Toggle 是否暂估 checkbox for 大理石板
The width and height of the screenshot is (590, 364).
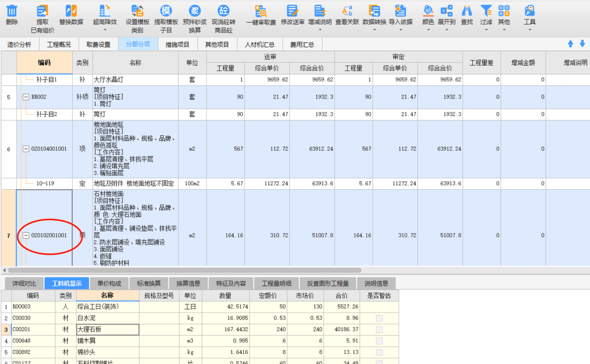[379, 330]
